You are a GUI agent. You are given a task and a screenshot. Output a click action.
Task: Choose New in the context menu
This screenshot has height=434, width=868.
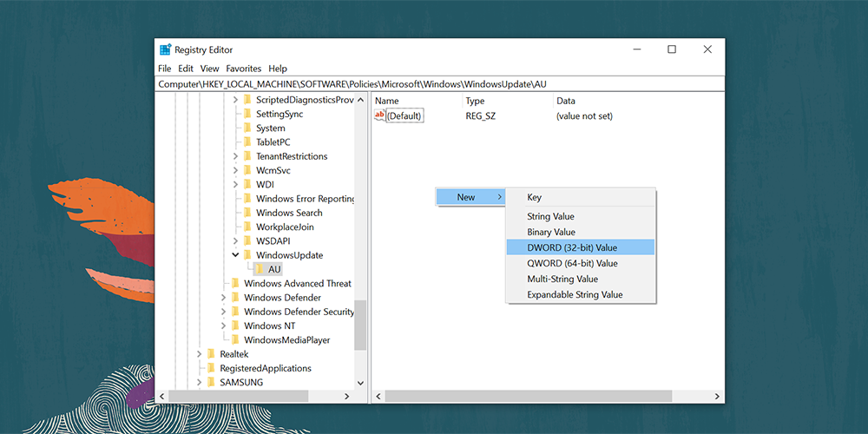point(470,197)
